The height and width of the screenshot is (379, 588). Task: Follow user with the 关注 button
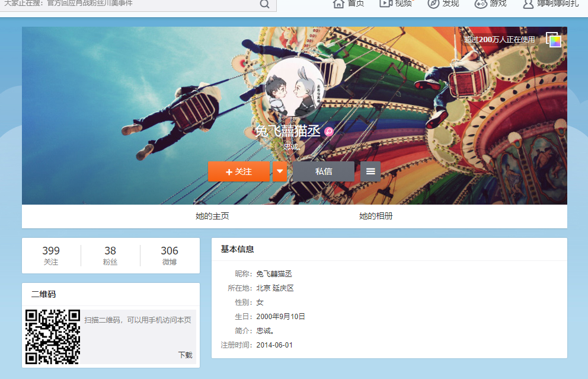[x=239, y=171]
